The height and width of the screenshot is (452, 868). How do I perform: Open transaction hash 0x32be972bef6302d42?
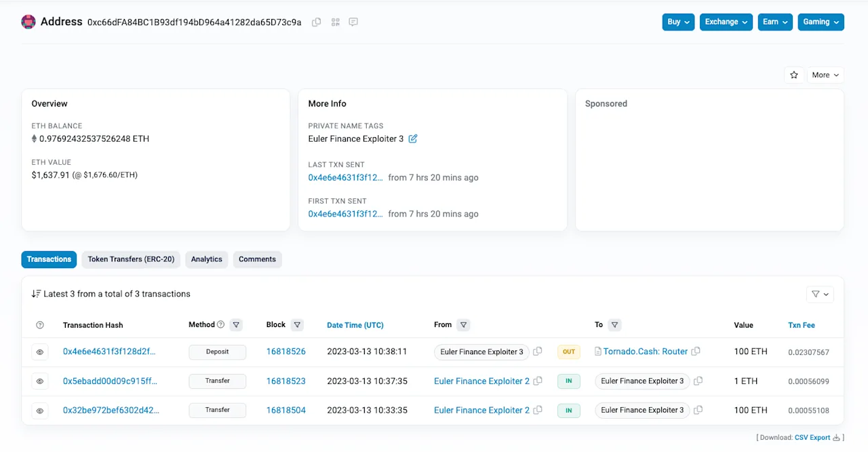tap(111, 410)
